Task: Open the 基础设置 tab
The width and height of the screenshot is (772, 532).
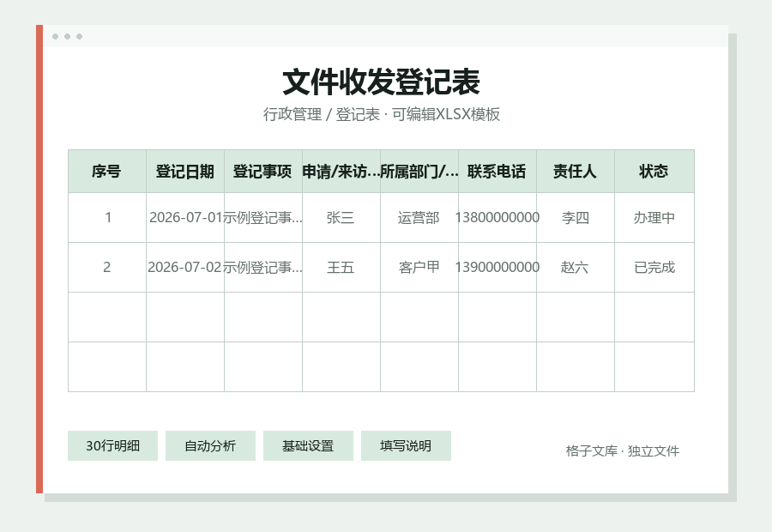Action: click(308, 446)
